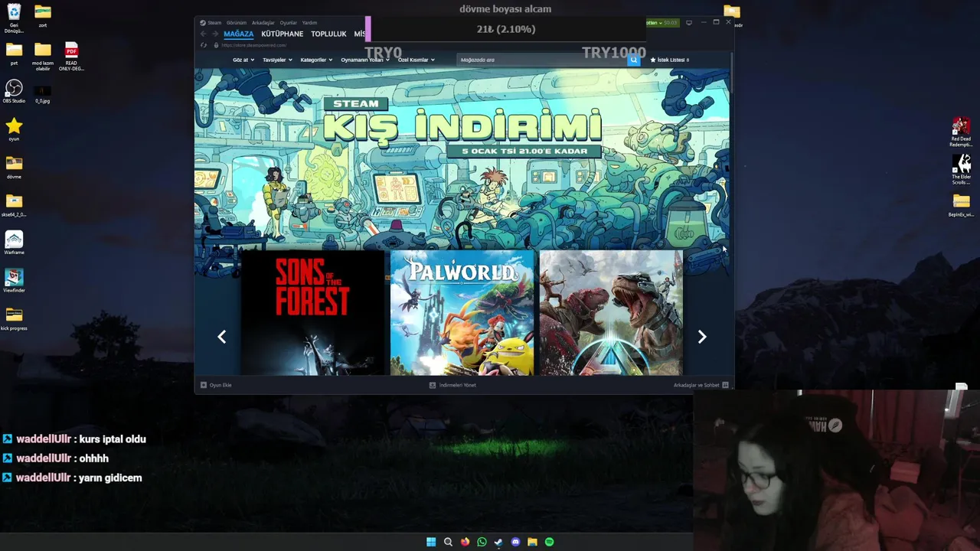Open the Palworld game capsule
This screenshot has width=980, height=551.
point(462,313)
